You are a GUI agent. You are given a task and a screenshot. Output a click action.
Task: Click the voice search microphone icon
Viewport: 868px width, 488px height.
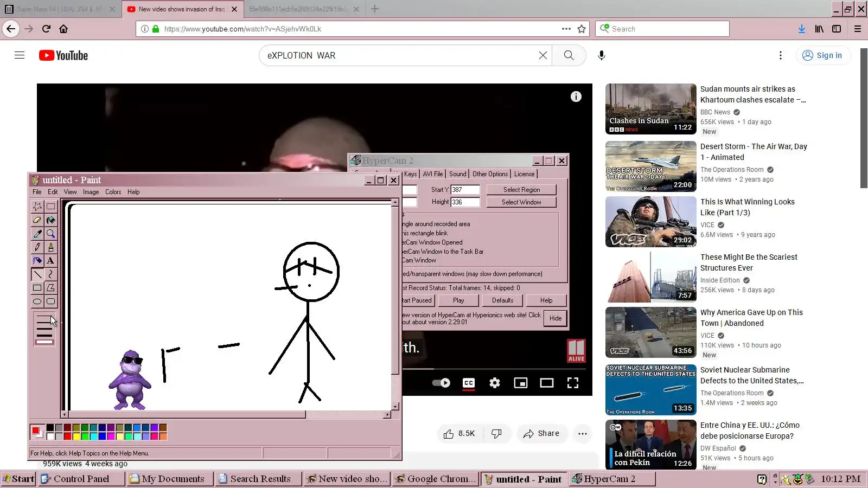coord(601,55)
